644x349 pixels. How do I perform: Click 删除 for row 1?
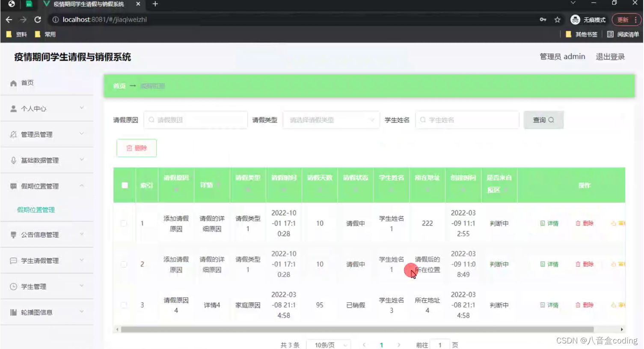click(585, 224)
